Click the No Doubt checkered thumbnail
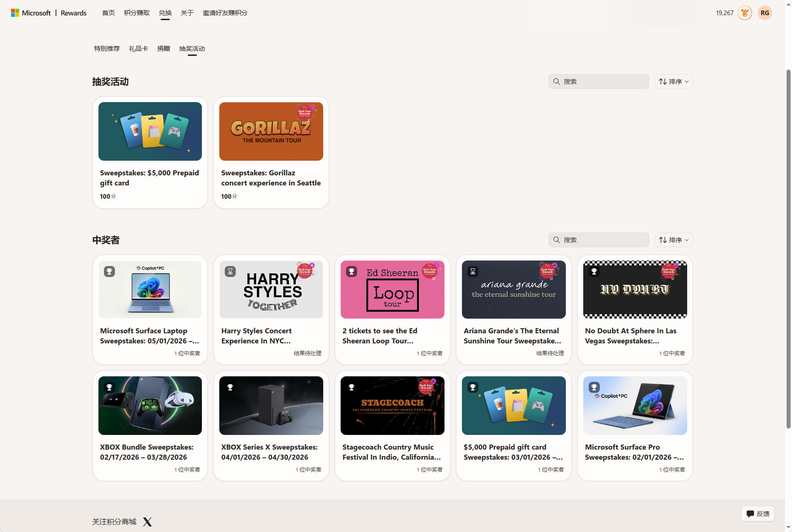 (x=635, y=290)
